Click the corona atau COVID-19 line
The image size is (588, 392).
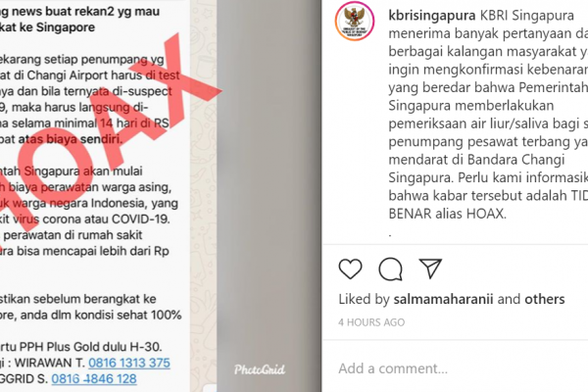[85, 219]
